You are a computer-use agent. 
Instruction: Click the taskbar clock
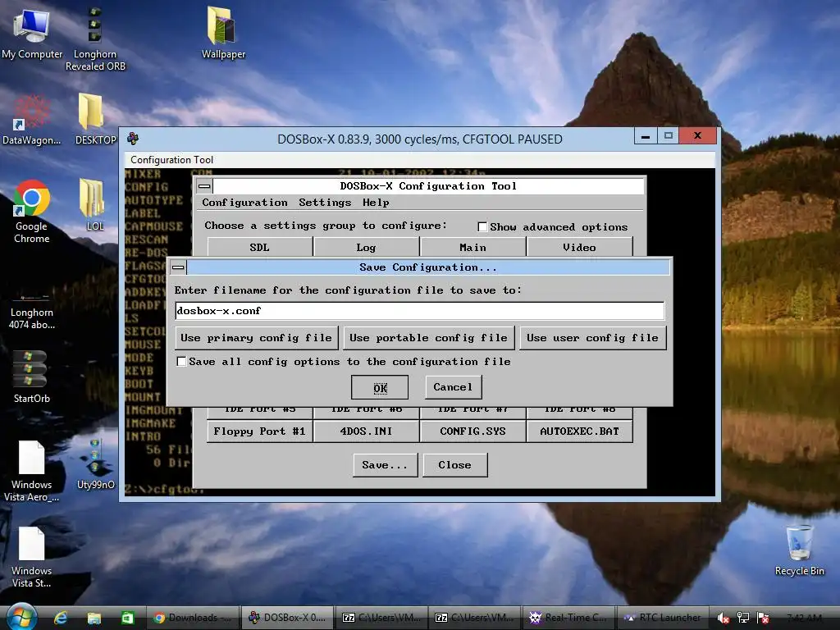[804, 618]
